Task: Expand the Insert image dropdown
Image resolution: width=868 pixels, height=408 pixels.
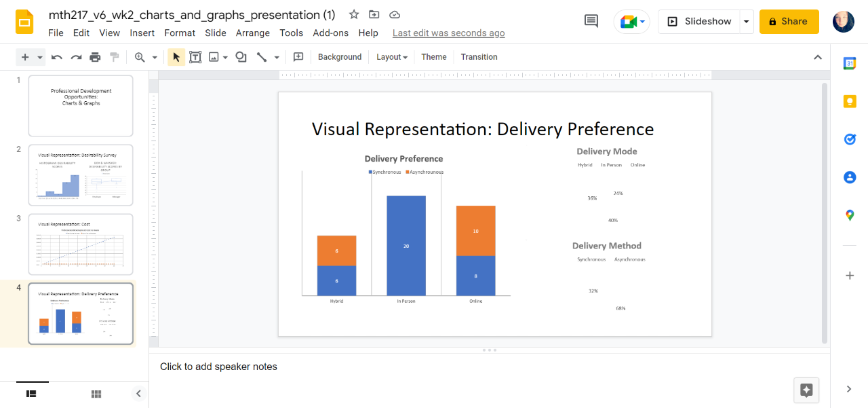Action: point(226,56)
